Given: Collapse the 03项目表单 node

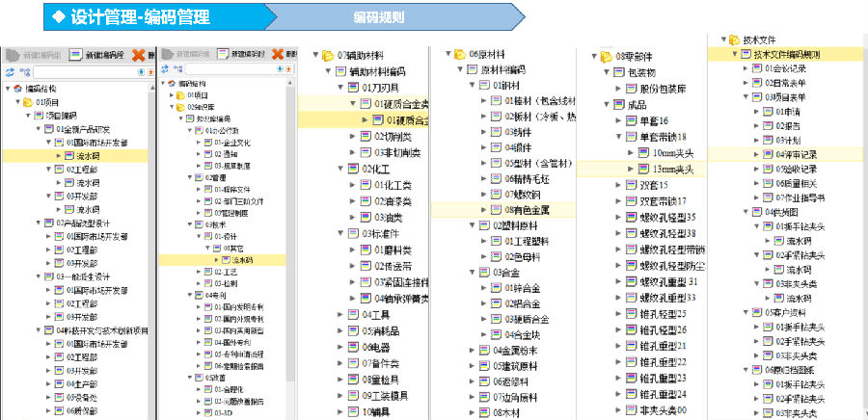Looking at the screenshot, I should coord(746,97).
